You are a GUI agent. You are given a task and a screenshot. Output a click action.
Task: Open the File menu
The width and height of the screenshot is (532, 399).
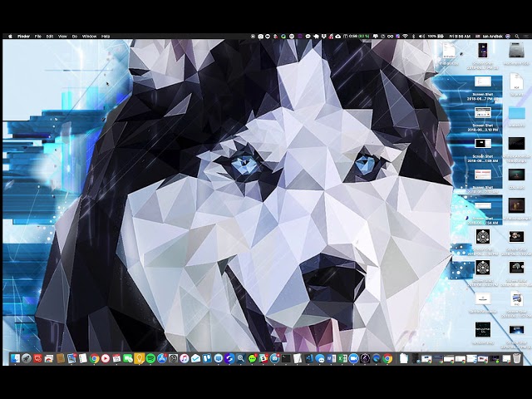38,36
